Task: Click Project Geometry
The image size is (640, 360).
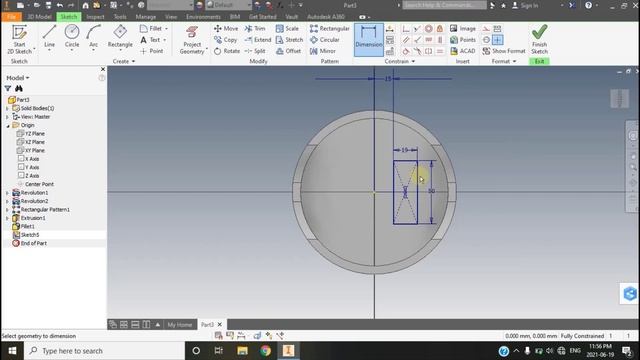Action: (x=192, y=40)
